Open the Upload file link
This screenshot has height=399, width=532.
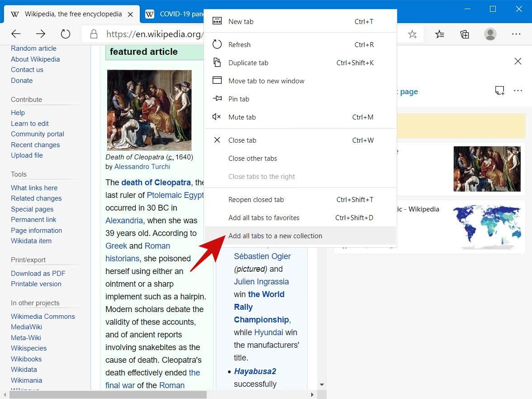click(x=27, y=155)
